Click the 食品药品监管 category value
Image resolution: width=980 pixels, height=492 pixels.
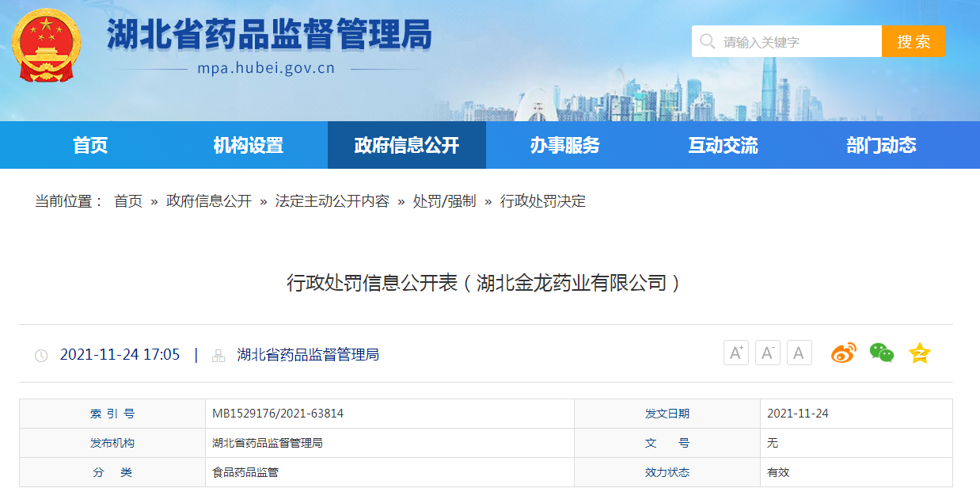coord(245,472)
